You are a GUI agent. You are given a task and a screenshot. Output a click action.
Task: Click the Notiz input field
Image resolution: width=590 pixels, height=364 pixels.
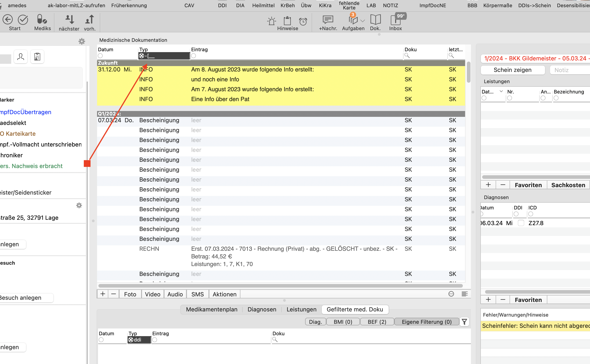[570, 70]
